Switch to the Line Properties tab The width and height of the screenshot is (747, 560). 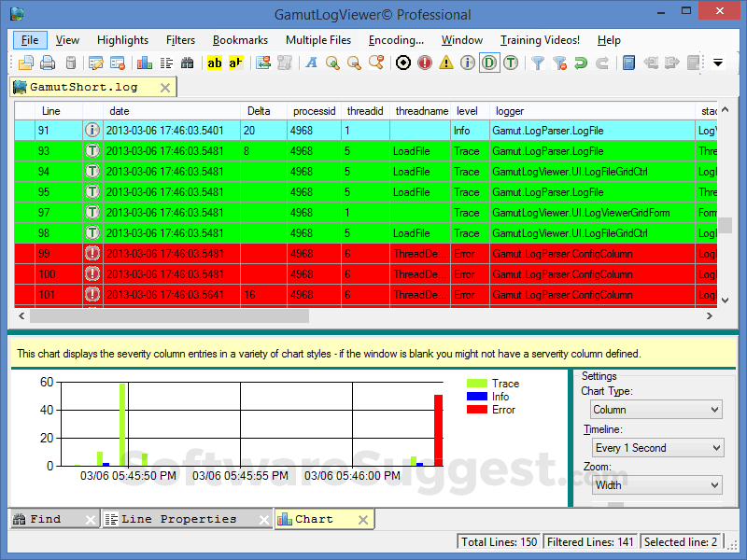tap(183, 519)
